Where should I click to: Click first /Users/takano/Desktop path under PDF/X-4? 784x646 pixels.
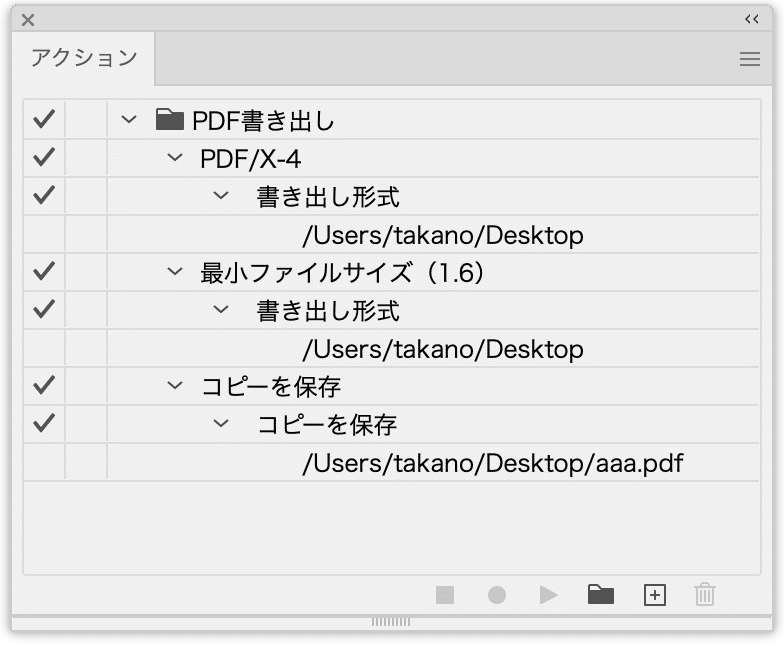click(443, 235)
